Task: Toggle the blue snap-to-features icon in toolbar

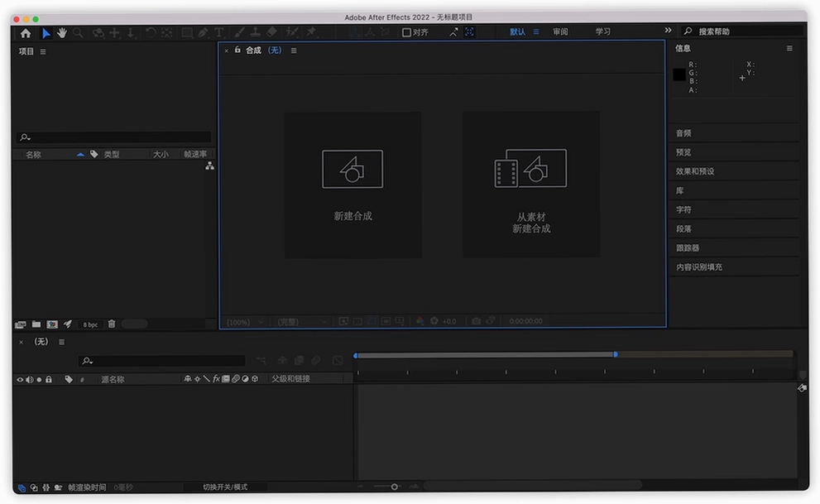Action: click(470, 32)
